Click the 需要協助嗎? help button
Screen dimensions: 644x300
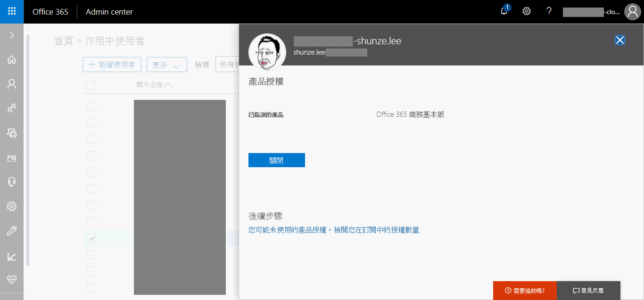point(525,291)
